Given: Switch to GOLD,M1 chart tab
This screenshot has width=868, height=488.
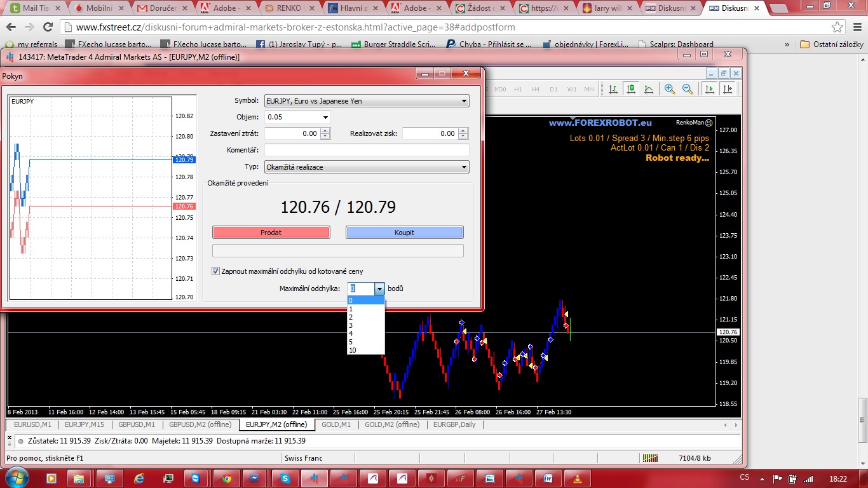Looking at the screenshot, I should [x=336, y=424].
